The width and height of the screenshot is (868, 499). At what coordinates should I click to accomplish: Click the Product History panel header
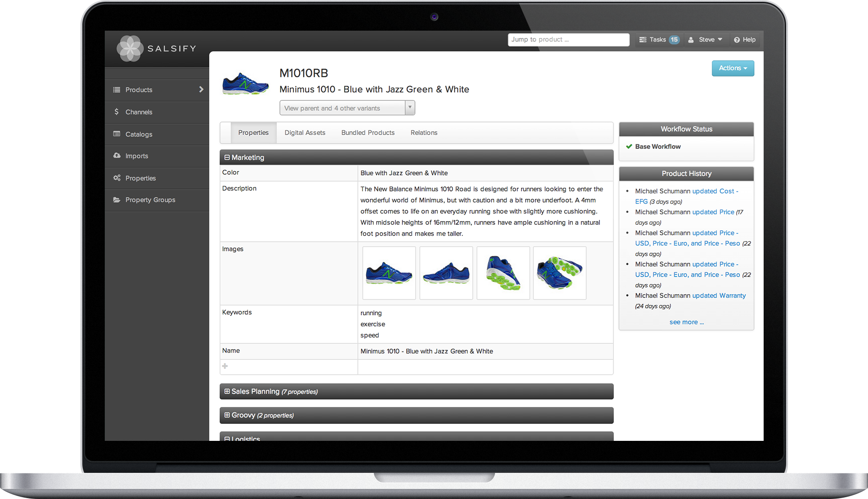click(x=686, y=174)
